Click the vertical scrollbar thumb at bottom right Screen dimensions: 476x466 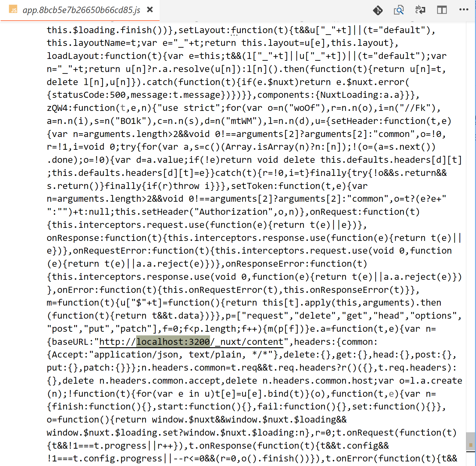coord(470,440)
